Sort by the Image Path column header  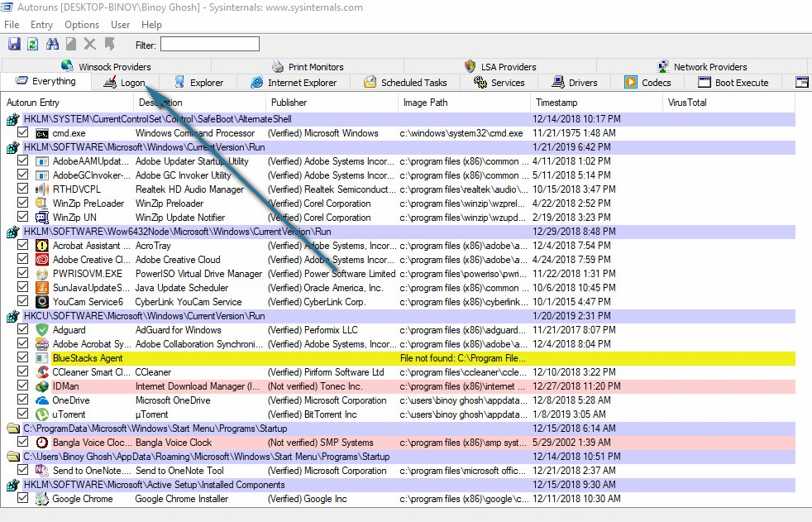point(464,103)
